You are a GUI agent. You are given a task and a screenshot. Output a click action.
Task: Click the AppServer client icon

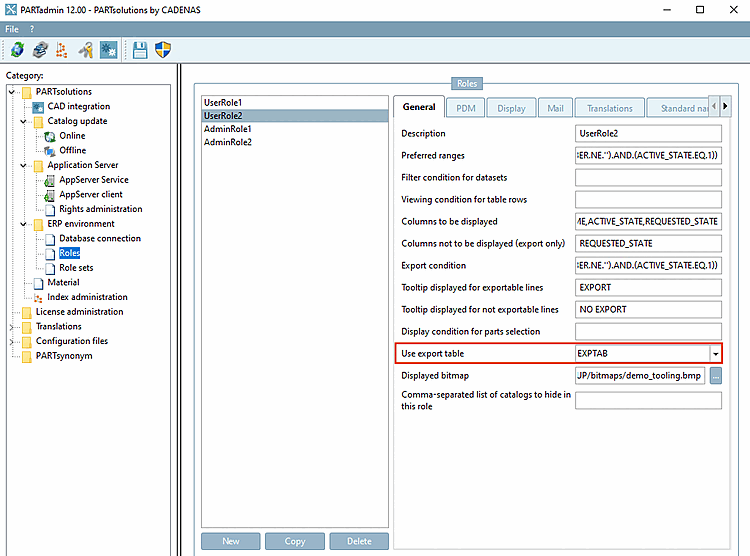[x=50, y=195]
